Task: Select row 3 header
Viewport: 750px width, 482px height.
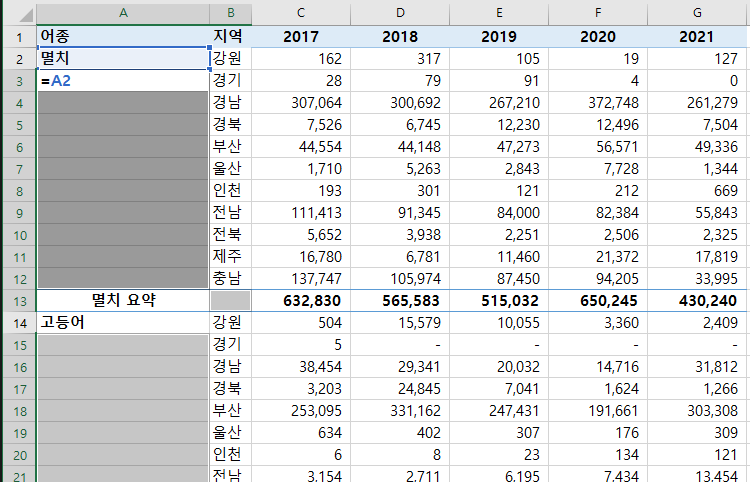Action: 20,81
